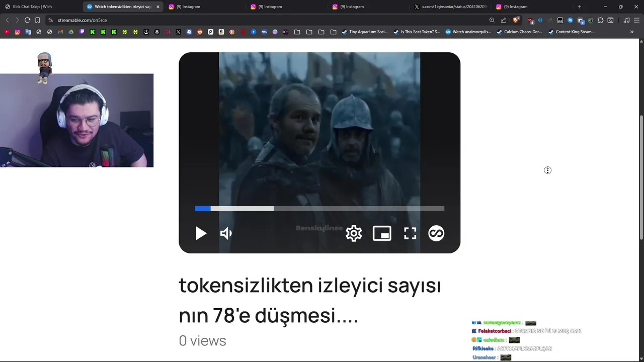
Task: Open the Content King Steam bookmark
Action: (572, 32)
